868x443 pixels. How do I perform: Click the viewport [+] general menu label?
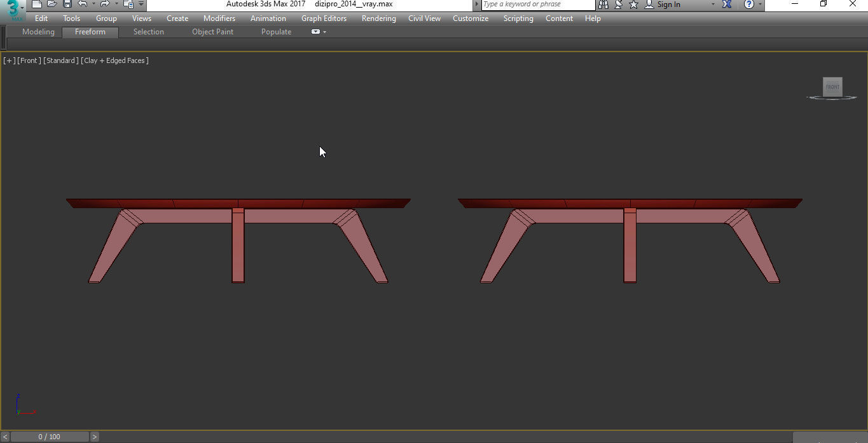(9, 60)
